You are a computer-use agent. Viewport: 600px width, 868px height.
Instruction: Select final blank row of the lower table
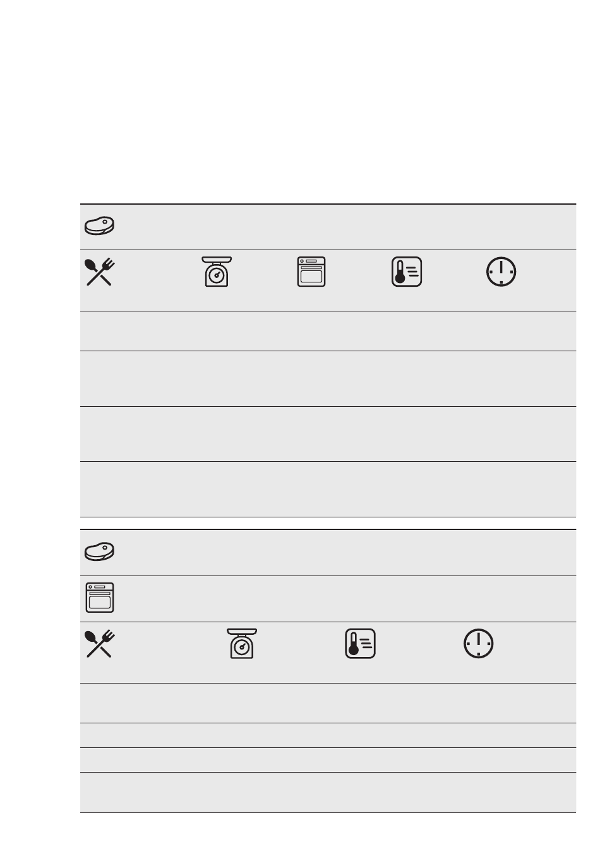(x=328, y=792)
